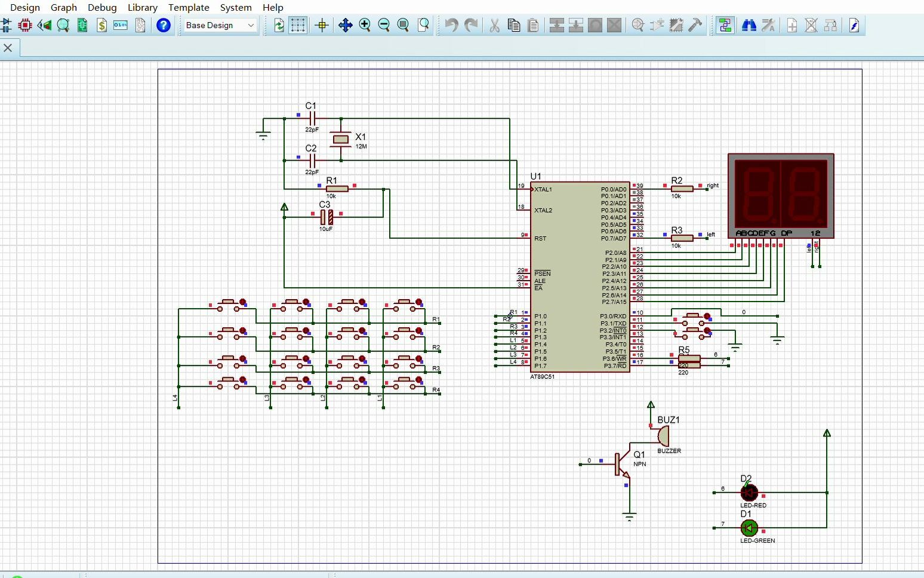Open the source code 0101 icon

point(121,25)
